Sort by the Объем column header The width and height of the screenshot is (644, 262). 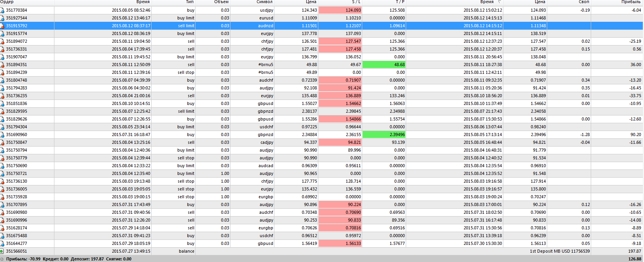(x=221, y=2)
